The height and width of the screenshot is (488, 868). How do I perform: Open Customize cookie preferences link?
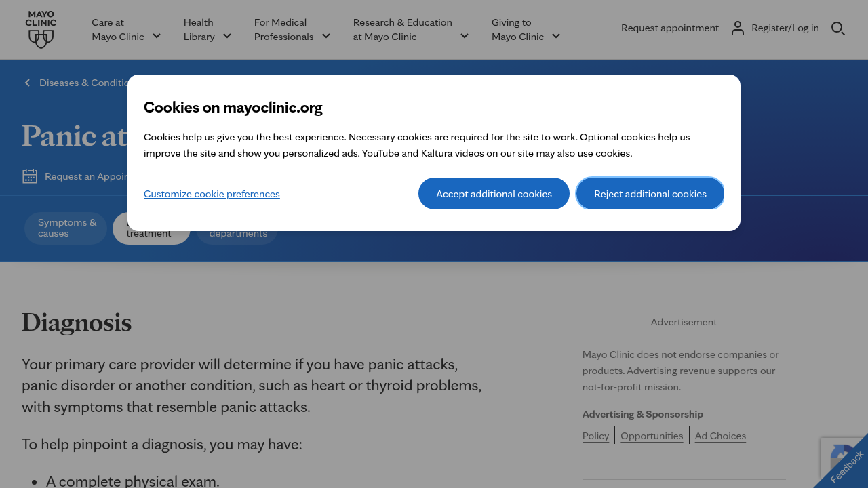coord(212,194)
